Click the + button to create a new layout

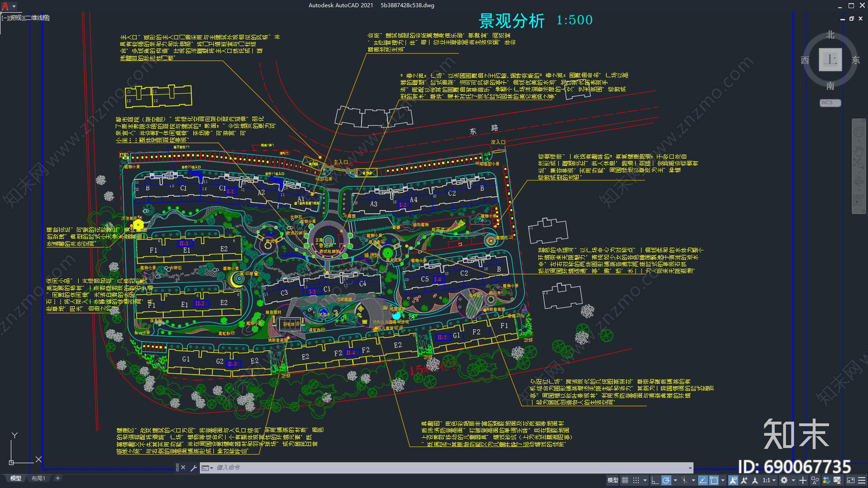point(58,478)
